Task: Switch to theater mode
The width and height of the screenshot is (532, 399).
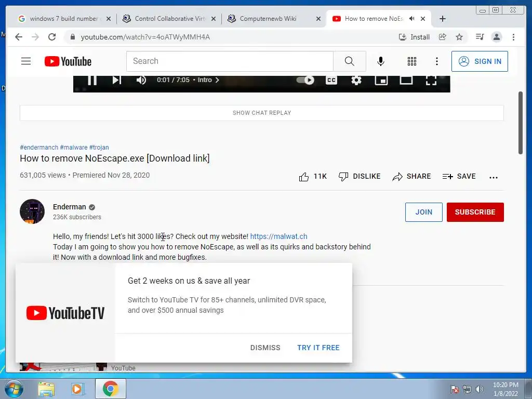Action: click(406, 80)
